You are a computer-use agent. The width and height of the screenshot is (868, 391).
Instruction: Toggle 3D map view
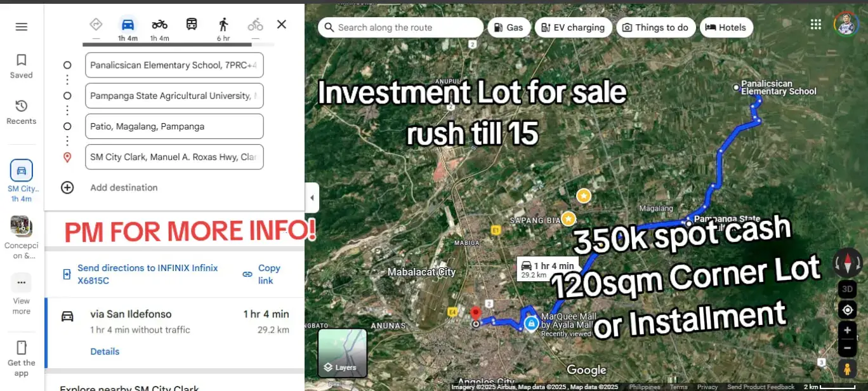pyautogui.click(x=847, y=289)
